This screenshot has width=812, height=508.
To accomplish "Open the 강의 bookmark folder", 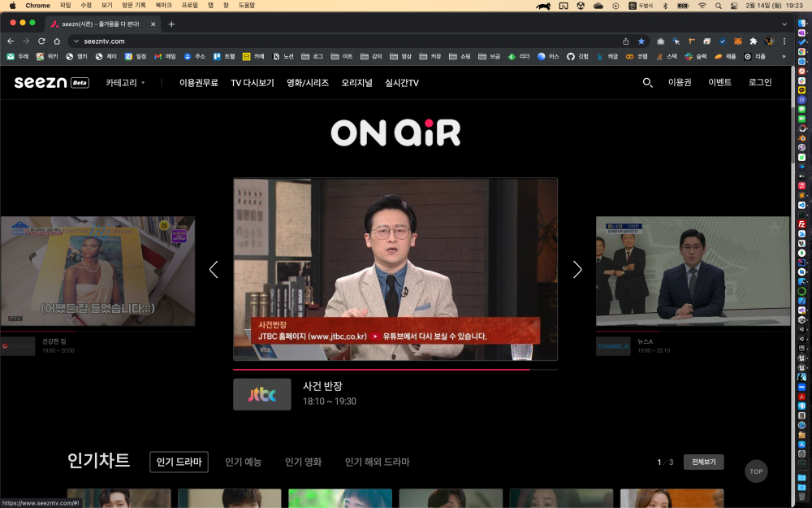I will [x=371, y=57].
